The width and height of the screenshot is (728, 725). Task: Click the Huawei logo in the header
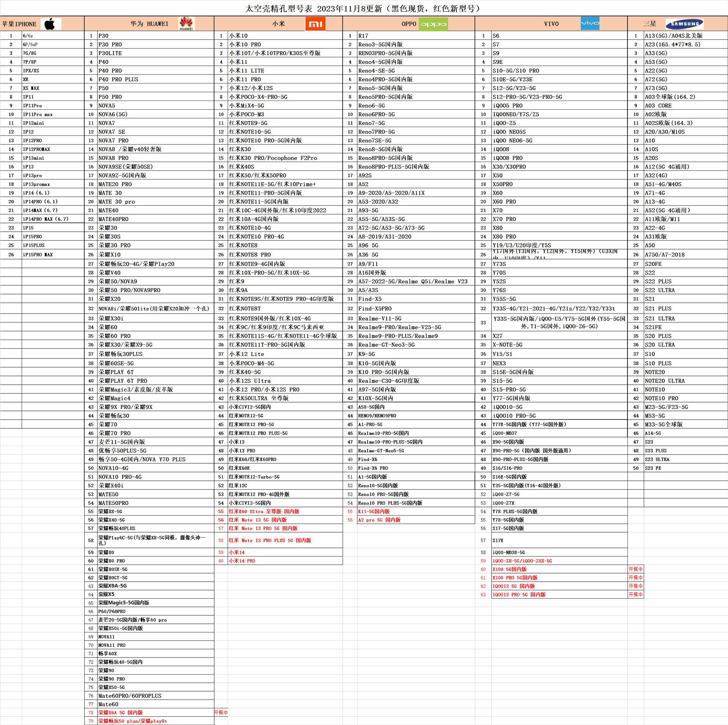click(186, 24)
